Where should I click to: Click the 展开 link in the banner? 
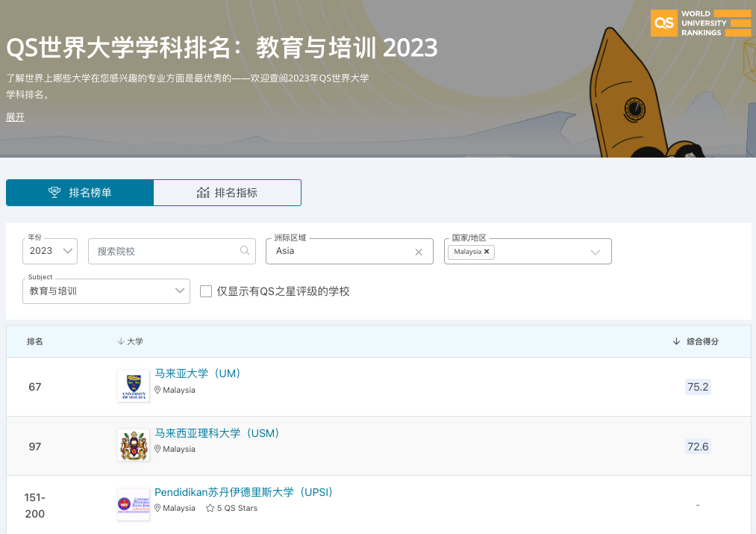[15, 117]
